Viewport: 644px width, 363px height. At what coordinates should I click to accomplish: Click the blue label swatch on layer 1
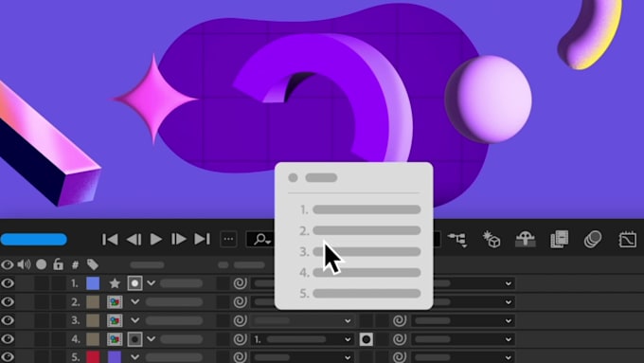(93, 283)
